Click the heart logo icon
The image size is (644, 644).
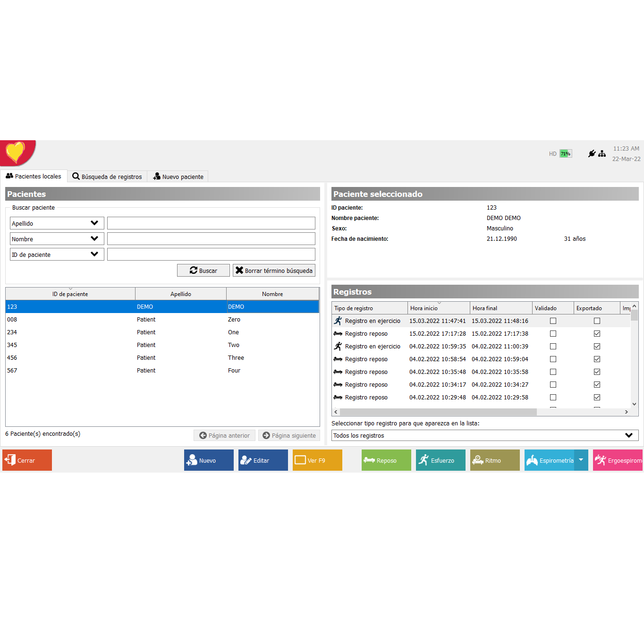coord(16,152)
